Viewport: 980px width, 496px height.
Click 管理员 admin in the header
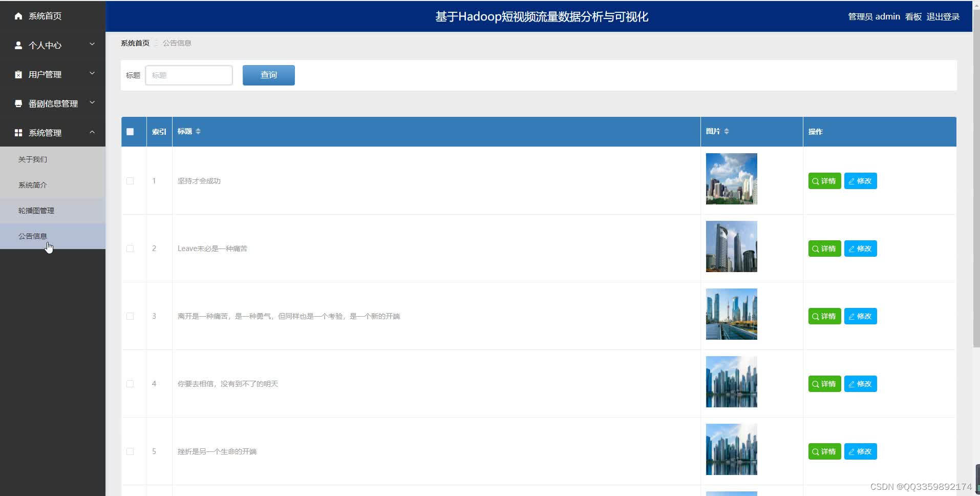[874, 16]
